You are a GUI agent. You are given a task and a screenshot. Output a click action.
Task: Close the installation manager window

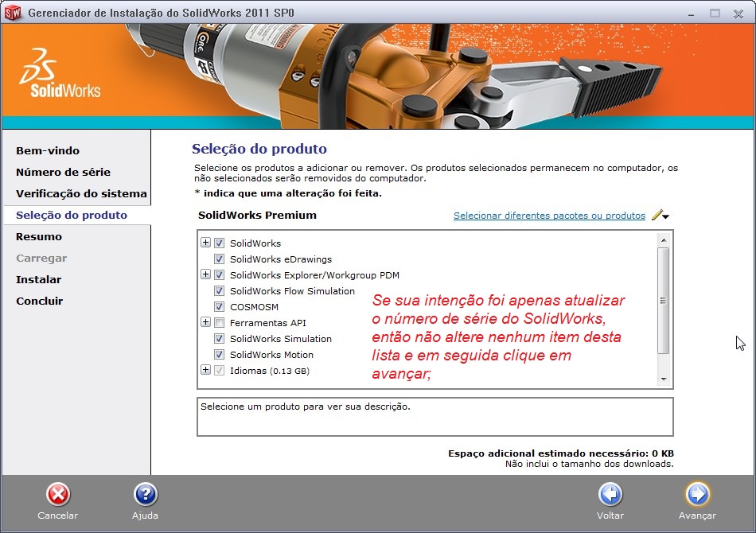click(738, 14)
